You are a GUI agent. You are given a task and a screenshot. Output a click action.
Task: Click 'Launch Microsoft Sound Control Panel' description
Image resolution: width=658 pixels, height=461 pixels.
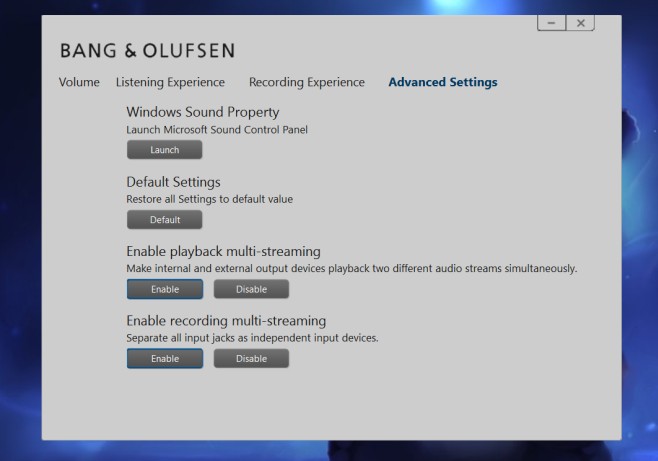pos(217,130)
